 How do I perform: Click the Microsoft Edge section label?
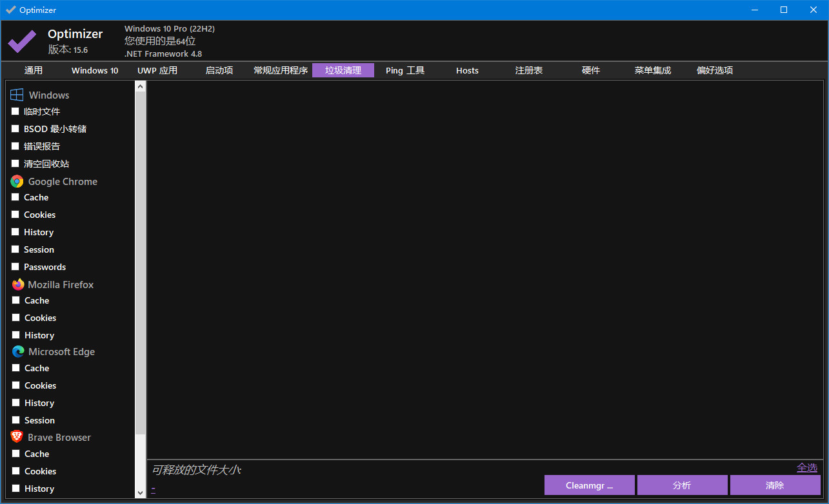61,352
